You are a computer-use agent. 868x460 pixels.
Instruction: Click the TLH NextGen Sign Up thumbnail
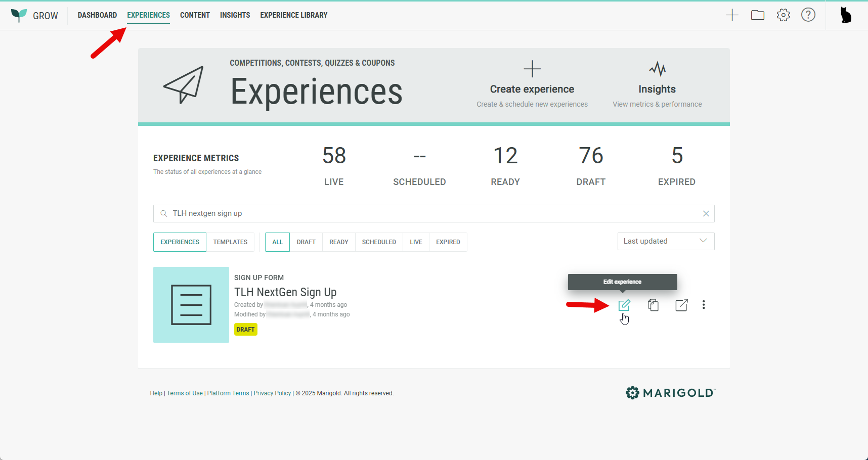click(191, 305)
